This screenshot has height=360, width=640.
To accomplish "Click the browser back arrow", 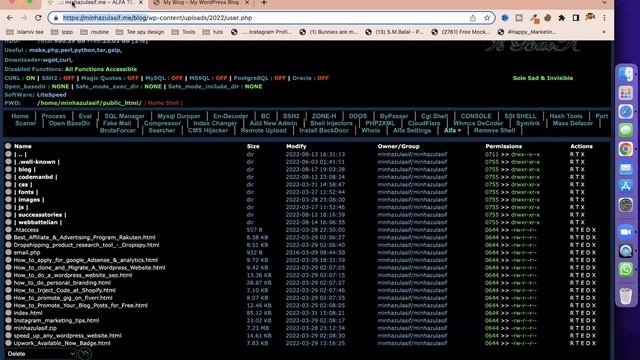I will tap(10, 18).
